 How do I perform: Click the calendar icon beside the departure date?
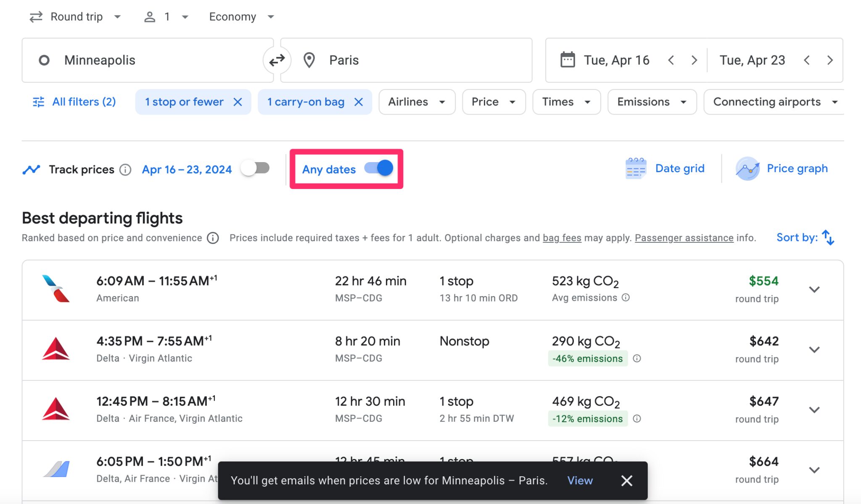567,60
